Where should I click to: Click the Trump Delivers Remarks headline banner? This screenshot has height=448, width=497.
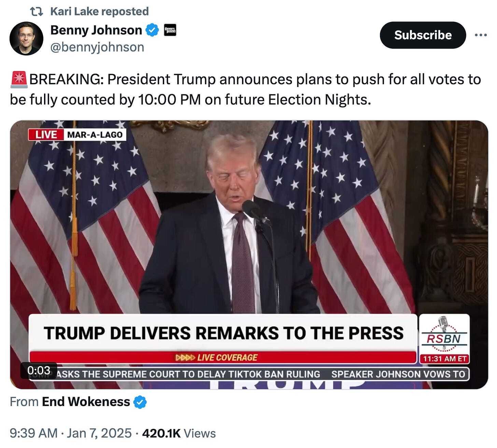pyautogui.click(x=223, y=333)
